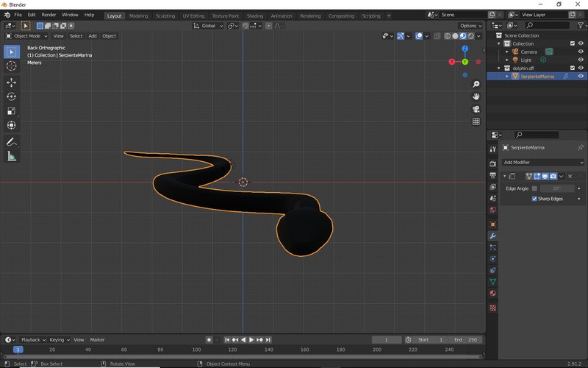Open the Modifier properties wrench tab

coord(492,236)
